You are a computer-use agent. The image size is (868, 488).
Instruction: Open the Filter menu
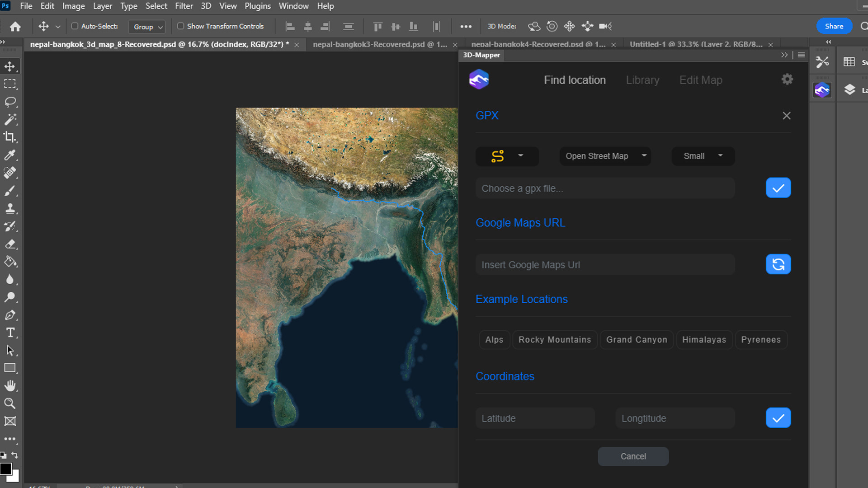(184, 6)
